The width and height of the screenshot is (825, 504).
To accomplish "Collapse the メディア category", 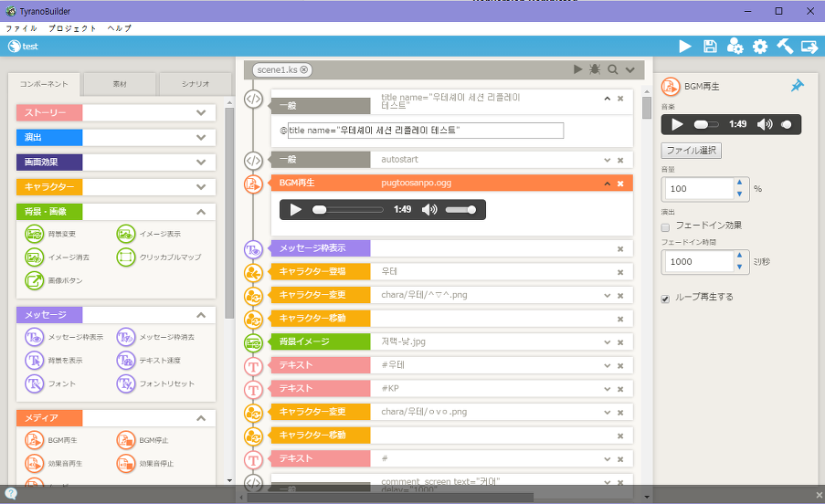I will 201,418.
